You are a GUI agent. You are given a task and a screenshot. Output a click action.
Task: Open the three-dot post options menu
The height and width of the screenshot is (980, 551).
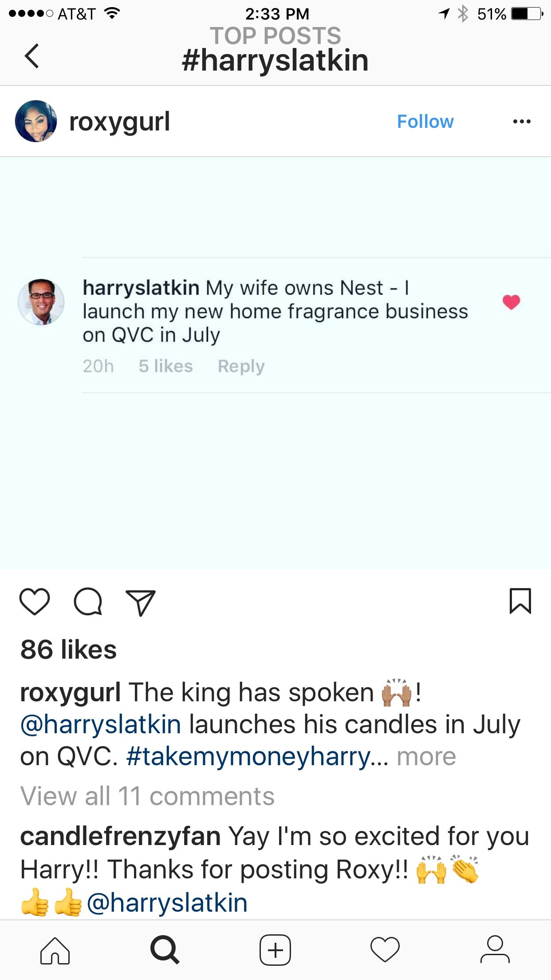click(x=522, y=122)
